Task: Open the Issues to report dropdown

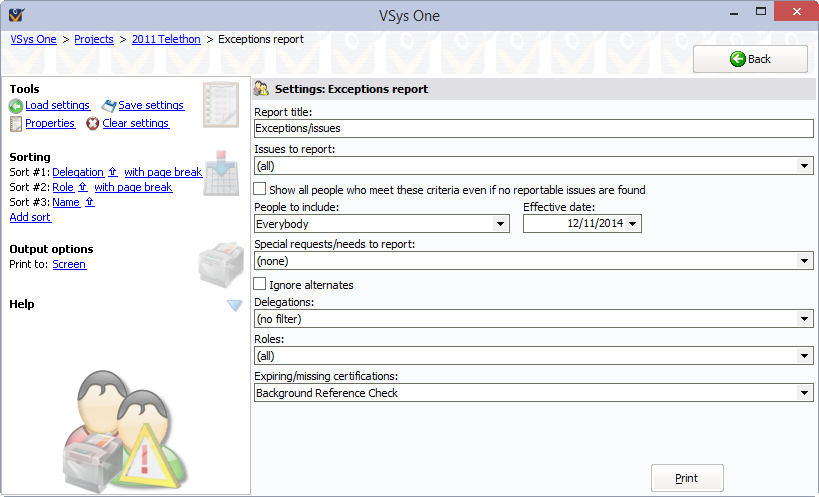Action: [x=804, y=166]
